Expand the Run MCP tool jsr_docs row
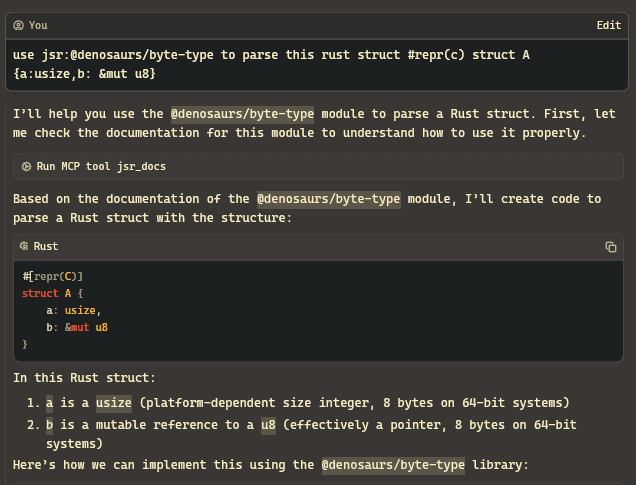 (318, 166)
